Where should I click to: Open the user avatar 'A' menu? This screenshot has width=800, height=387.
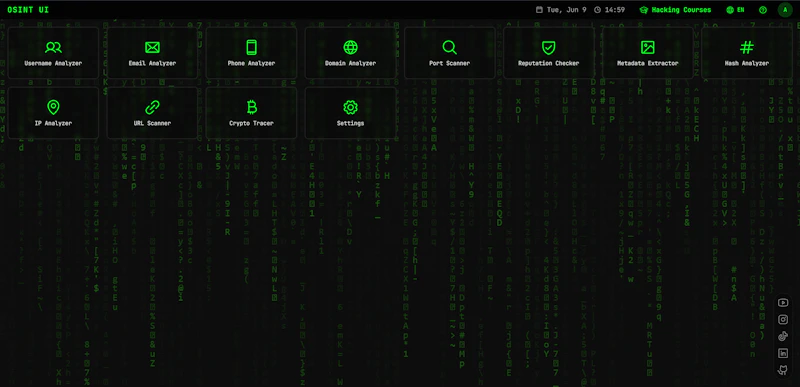point(785,10)
